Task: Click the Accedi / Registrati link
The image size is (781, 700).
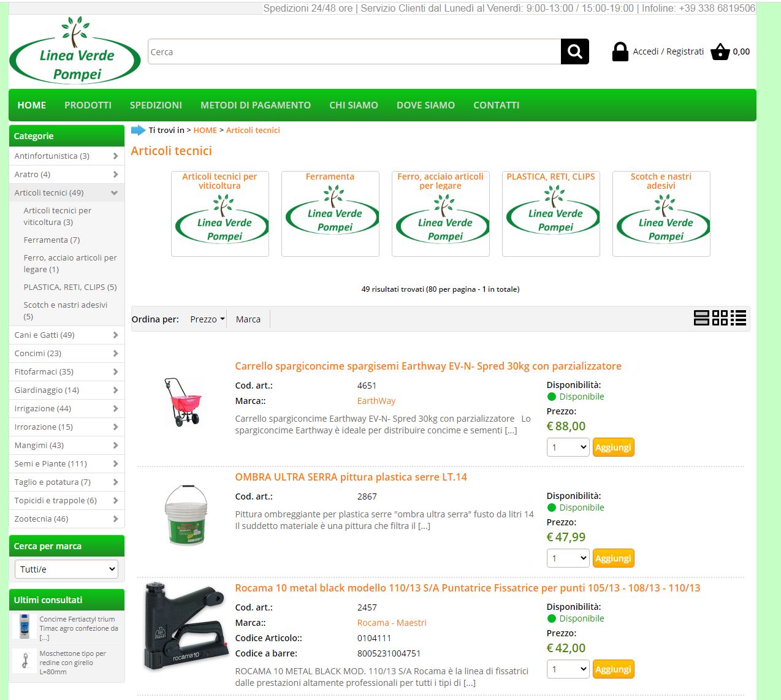Action: pos(668,51)
